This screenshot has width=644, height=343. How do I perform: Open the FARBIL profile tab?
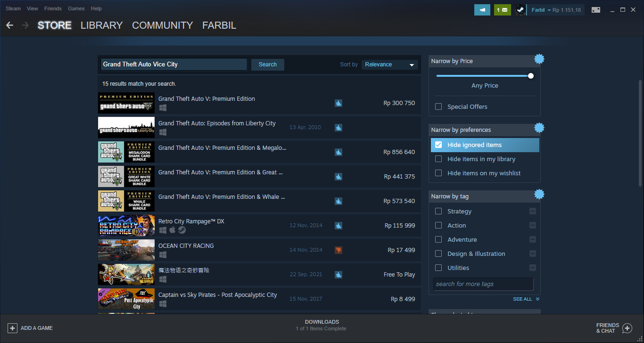(219, 25)
